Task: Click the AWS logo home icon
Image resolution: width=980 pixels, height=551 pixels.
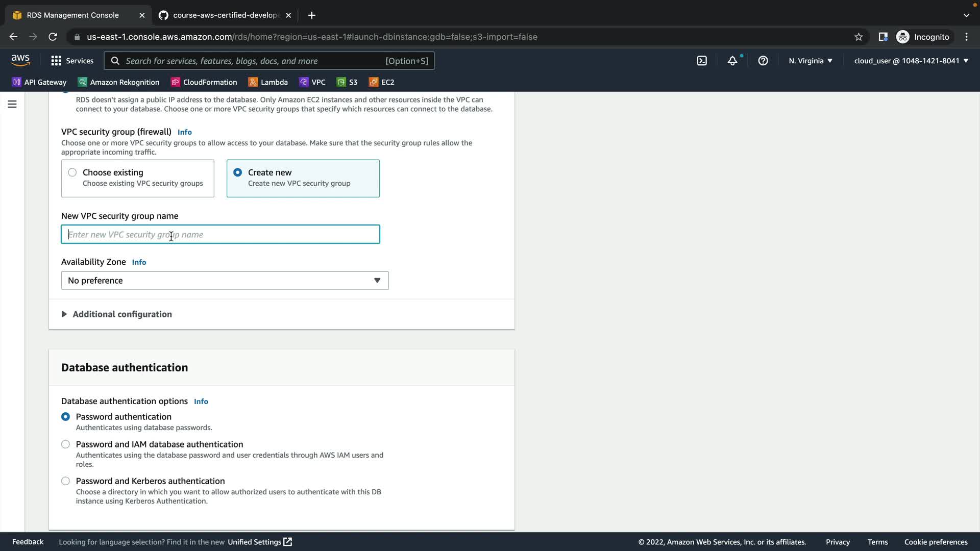Action: pyautogui.click(x=20, y=60)
